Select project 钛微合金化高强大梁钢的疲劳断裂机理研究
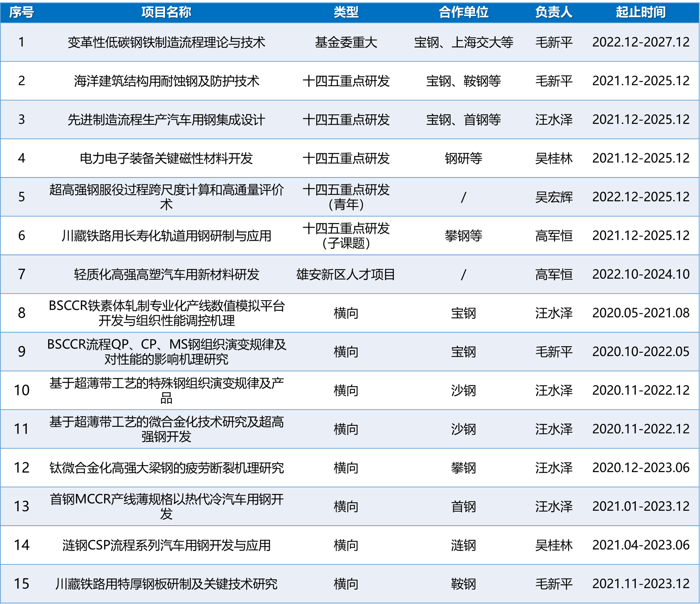 coord(166,468)
